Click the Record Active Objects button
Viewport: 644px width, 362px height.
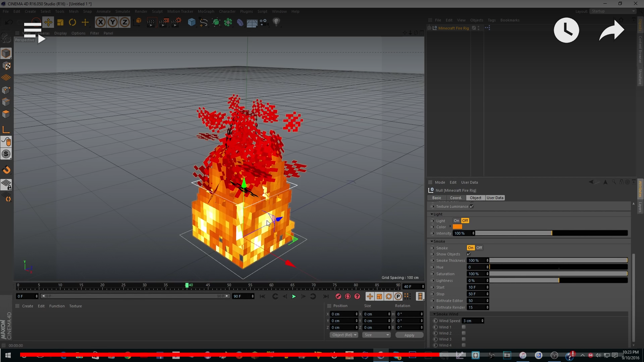338,296
